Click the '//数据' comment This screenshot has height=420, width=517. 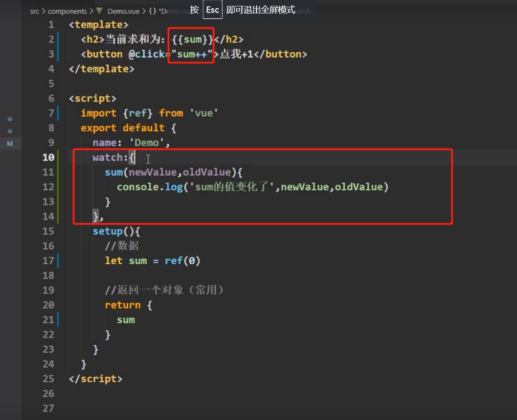[122, 246]
